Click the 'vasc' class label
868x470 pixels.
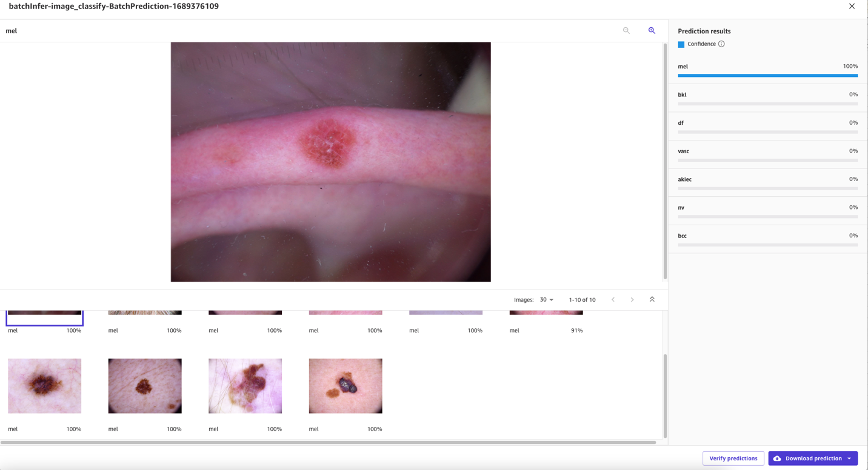pyautogui.click(x=684, y=151)
